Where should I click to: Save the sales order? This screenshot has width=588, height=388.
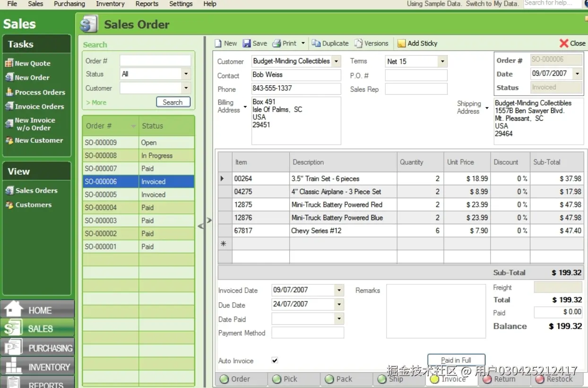255,43
